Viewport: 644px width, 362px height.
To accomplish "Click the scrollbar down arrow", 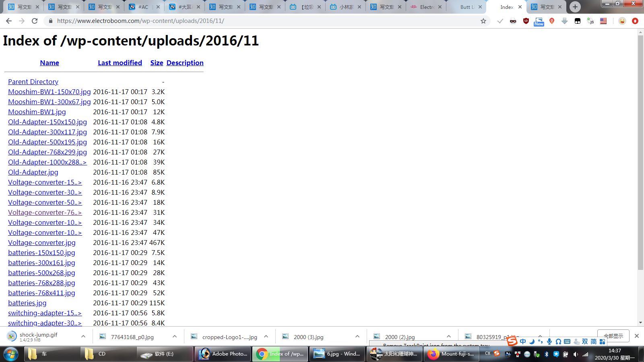I will click(x=640, y=323).
